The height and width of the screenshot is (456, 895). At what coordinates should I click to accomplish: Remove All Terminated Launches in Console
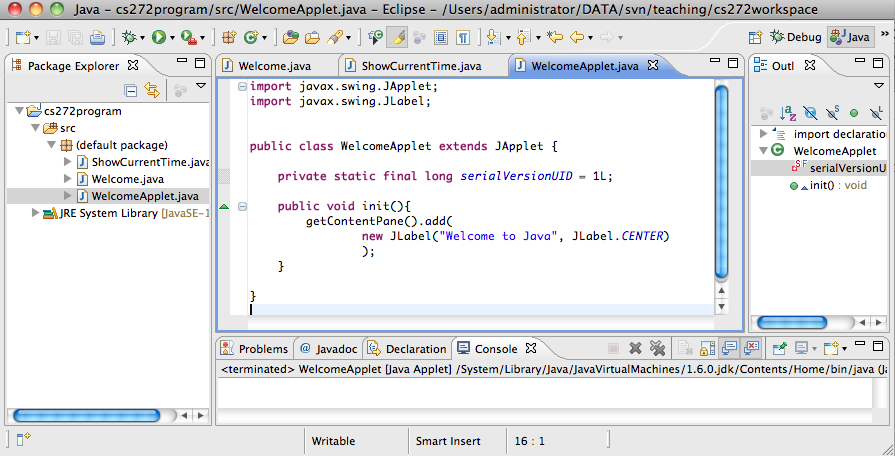(658, 348)
